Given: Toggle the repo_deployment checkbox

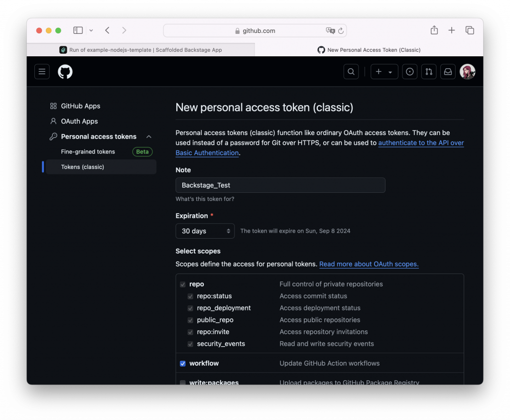Looking at the screenshot, I should (190, 308).
